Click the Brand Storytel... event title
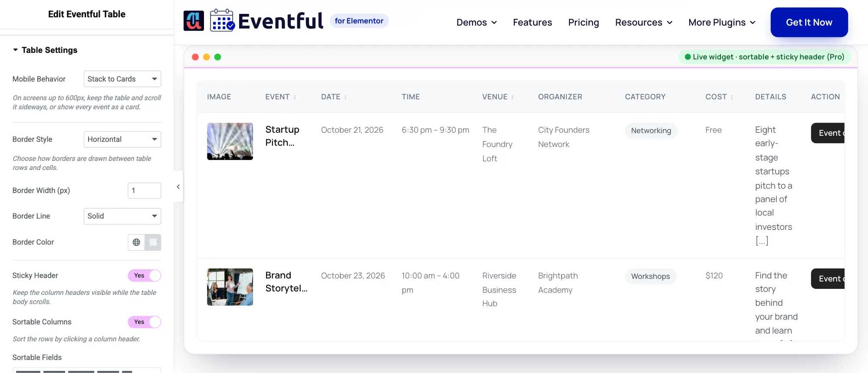Viewport: 868px width, 373px height. [x=286, y=281]
